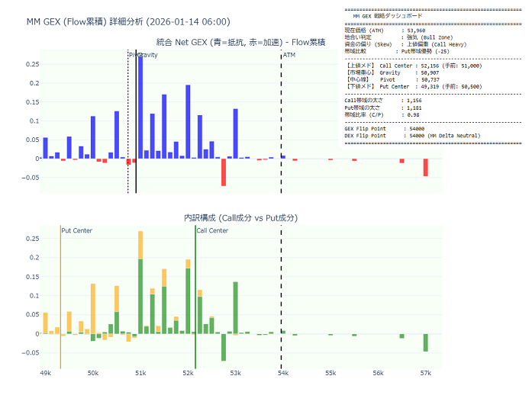Viewport: 532px width, 408px height.
Task: Click the 'DEX Flip Point' MM Delta Neutral line
Action: (413, 136)
